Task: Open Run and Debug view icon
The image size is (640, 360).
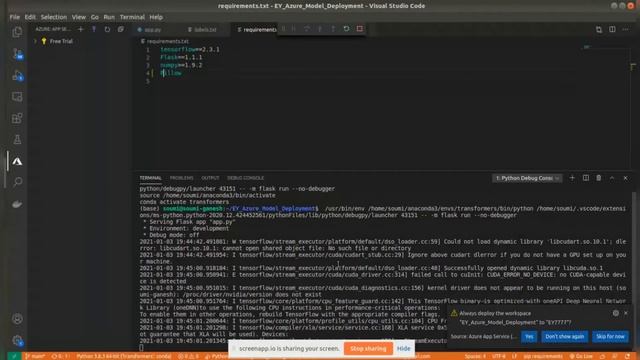Action: click(x=17, y=76)
